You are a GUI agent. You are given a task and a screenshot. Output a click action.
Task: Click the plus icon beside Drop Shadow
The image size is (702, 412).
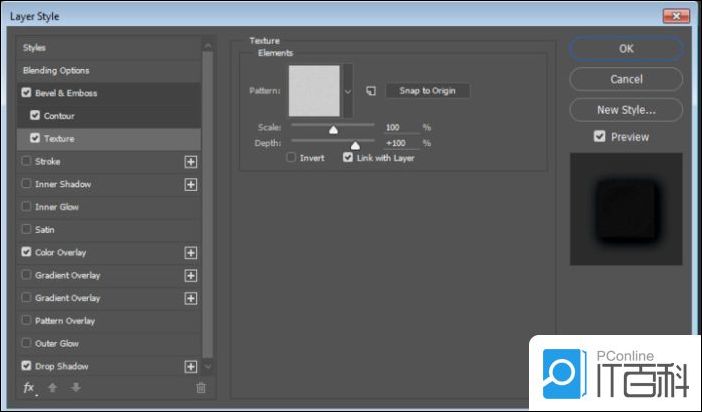tap(191, 367)
